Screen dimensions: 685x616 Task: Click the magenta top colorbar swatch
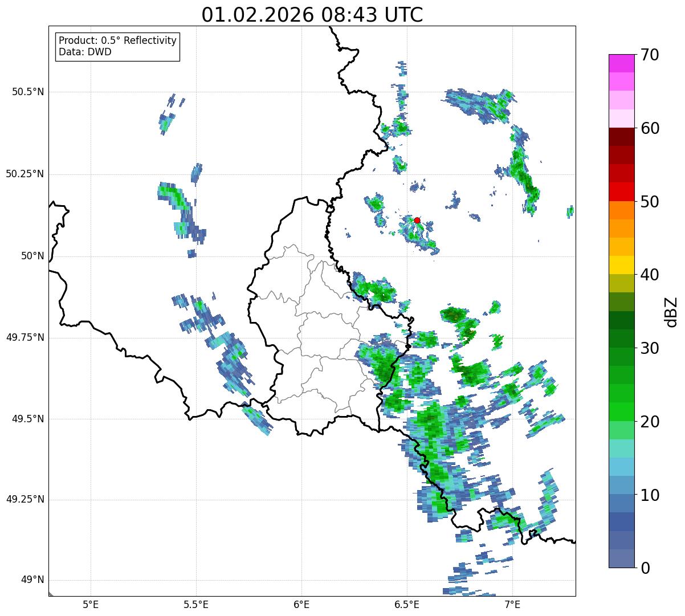click(x=621, y=63)
